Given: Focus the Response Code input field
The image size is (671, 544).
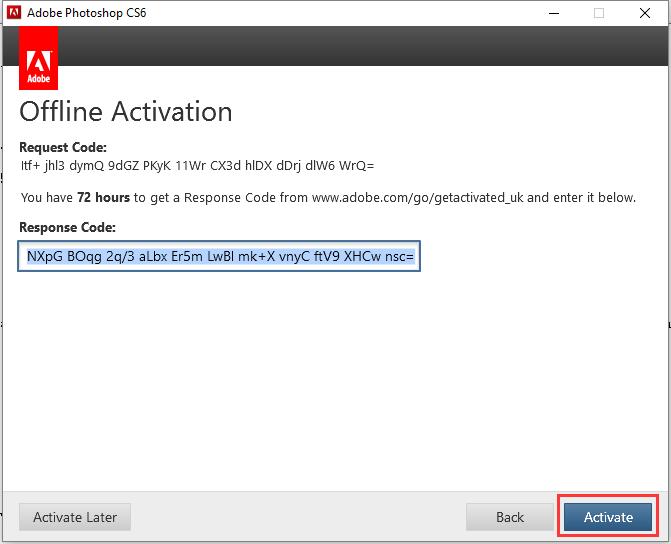Looking at the screenshot, I should click(x=219, y=256).
